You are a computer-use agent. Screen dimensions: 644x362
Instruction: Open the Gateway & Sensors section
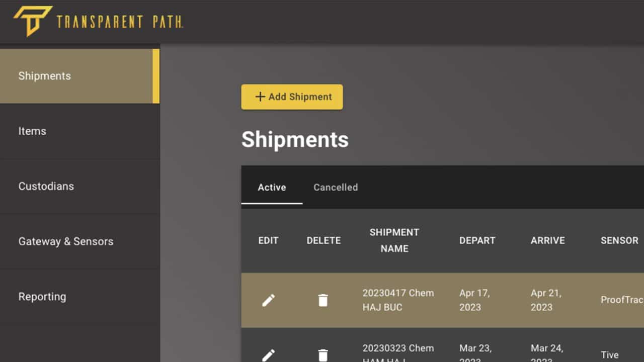click(x=65, y=241)
